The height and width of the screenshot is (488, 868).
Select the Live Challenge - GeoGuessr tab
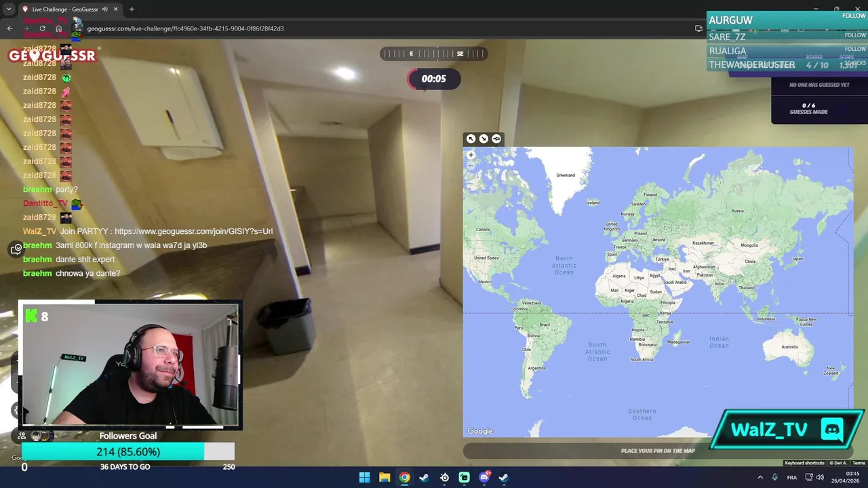pos(64,9)
